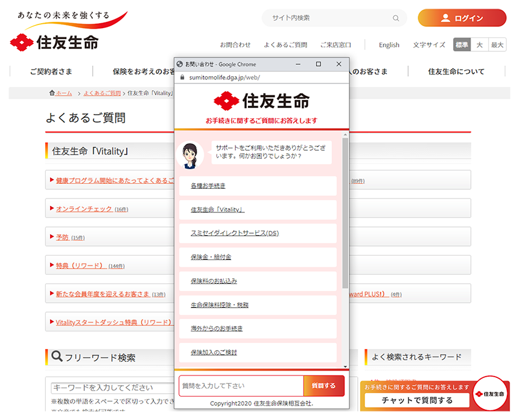Open the 健康プログラム開始にあたって FAQ category
The image size is (519, 420).
coord(115,180)
